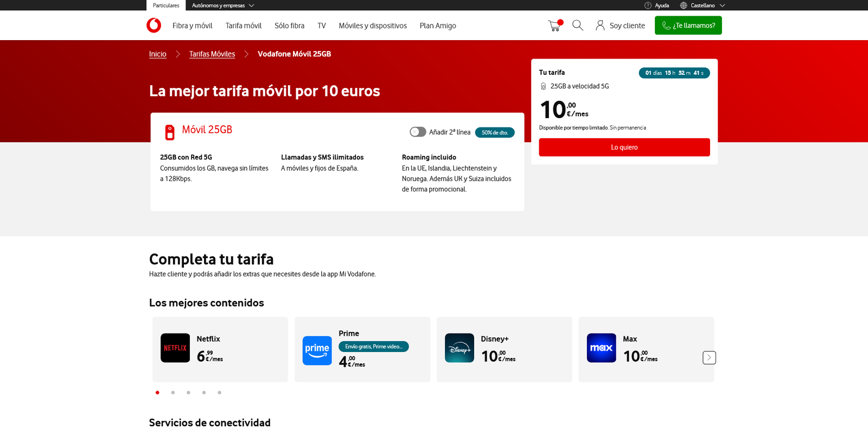868x435 pixels.
Task: Go to Tarifas Móviles breadcrumb link
Action: (x=212, y=54)
